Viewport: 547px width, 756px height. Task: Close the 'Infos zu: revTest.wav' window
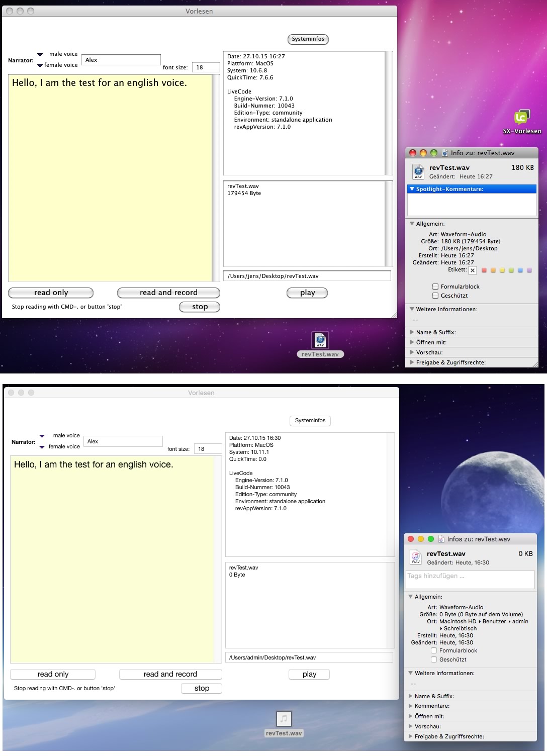(411, 539)
